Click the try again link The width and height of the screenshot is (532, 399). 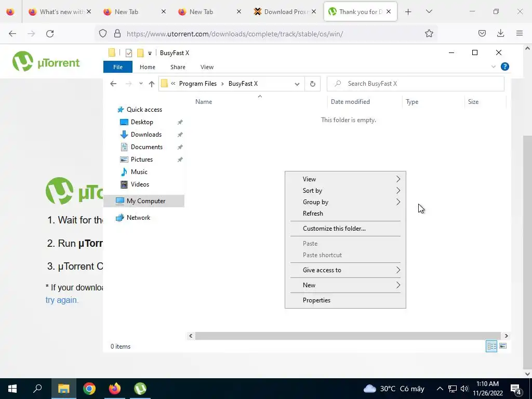[x=61, y=300]
